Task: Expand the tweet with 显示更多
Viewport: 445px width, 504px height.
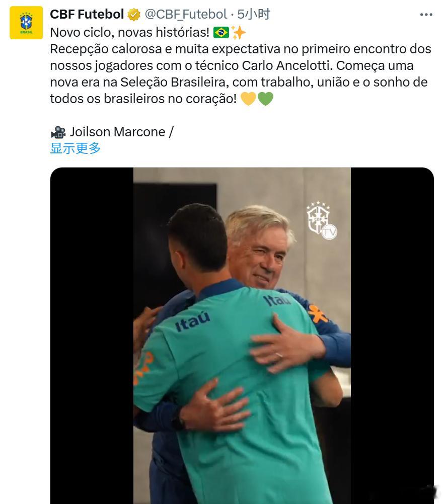Action: (76, 148)
